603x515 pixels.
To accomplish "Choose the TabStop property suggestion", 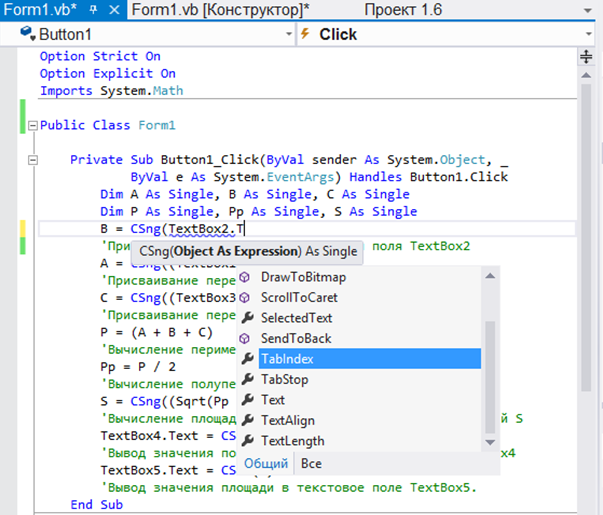I will tap(285, 379).
